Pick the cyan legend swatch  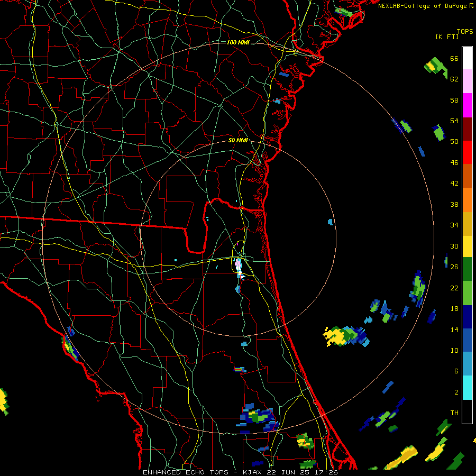click(467, 388)
